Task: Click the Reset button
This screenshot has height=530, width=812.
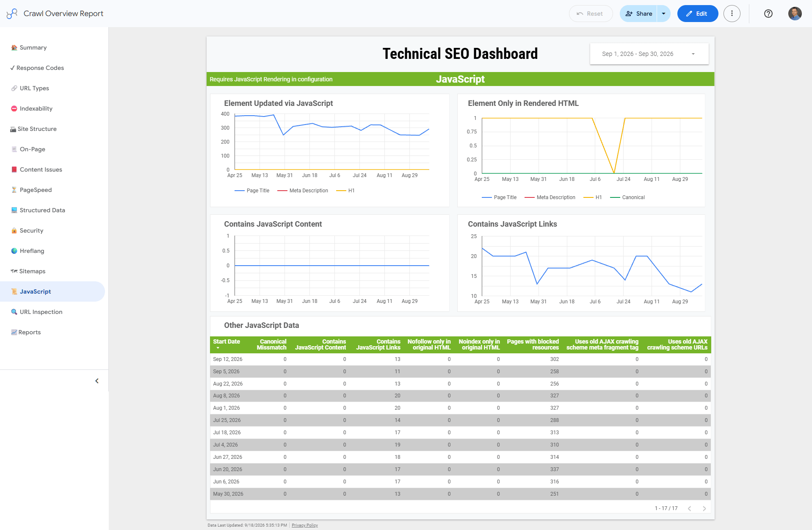Action: tap(591, 14)
